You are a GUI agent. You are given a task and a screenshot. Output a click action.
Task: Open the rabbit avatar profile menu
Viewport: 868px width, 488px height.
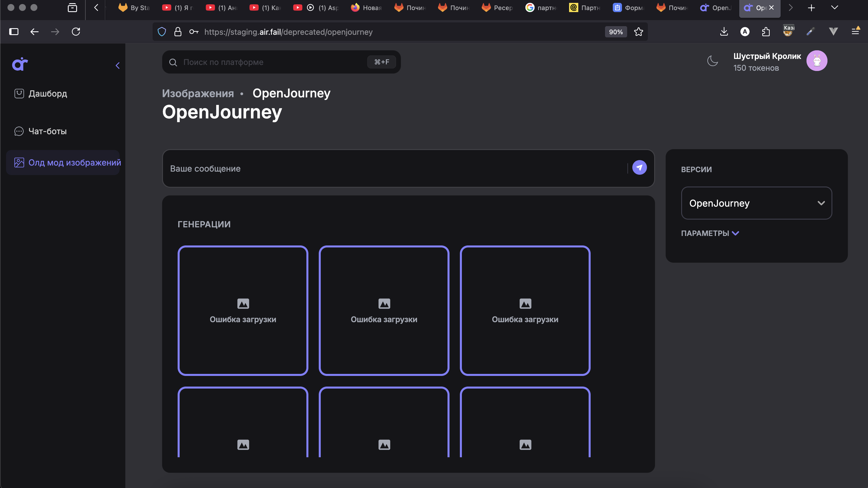coord(817,61)
